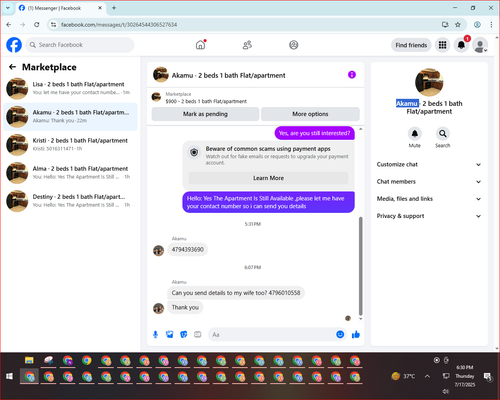The image size is (500, 400).
Task: Bookmark this page with star icon
Action: [458, 24]
